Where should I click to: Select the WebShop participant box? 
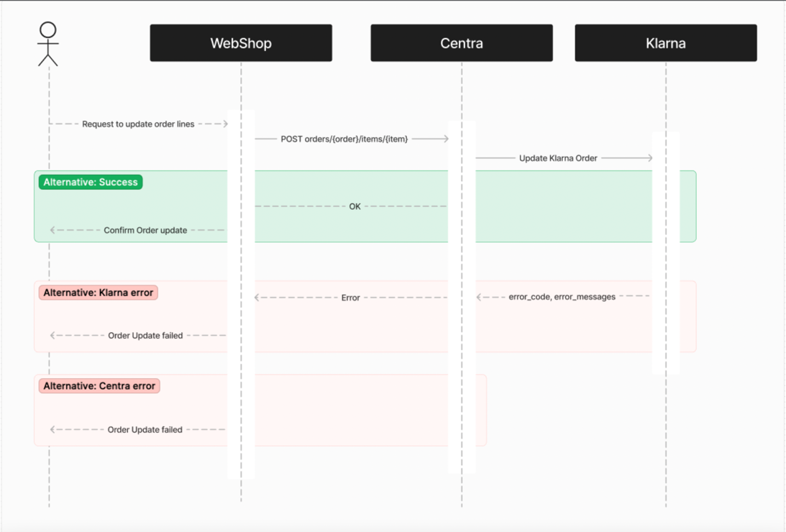coord(241,43)
